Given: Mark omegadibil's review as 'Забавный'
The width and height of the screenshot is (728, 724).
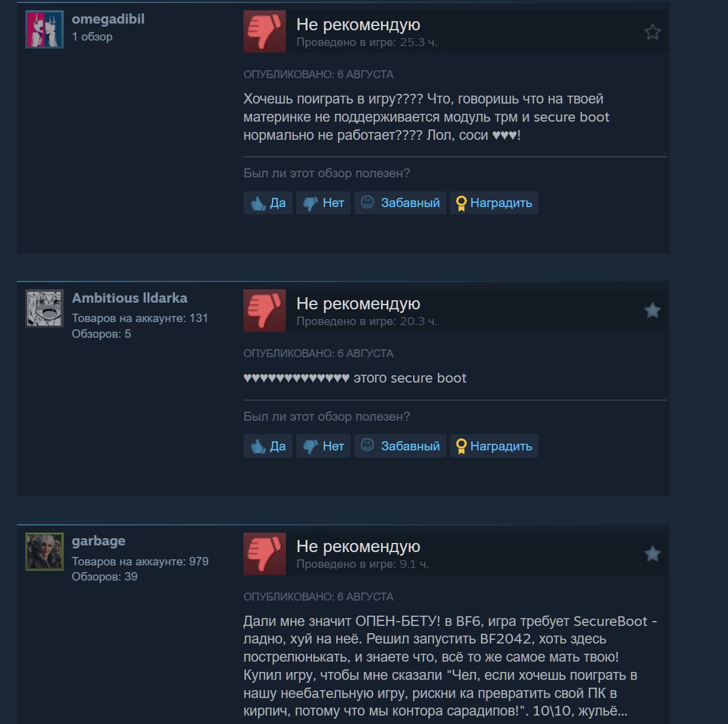Looking at the screenshot, I should coord(400,203).
